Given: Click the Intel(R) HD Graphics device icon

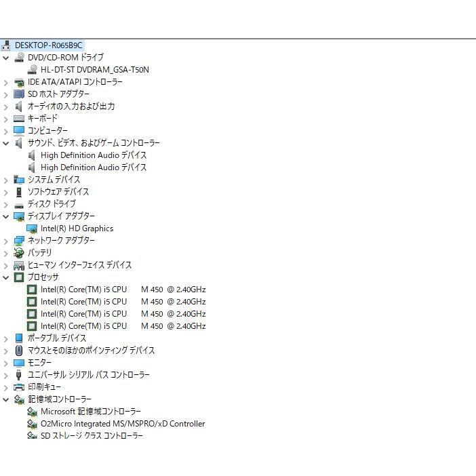Looking at the screenshot, I should pos(32,229).
